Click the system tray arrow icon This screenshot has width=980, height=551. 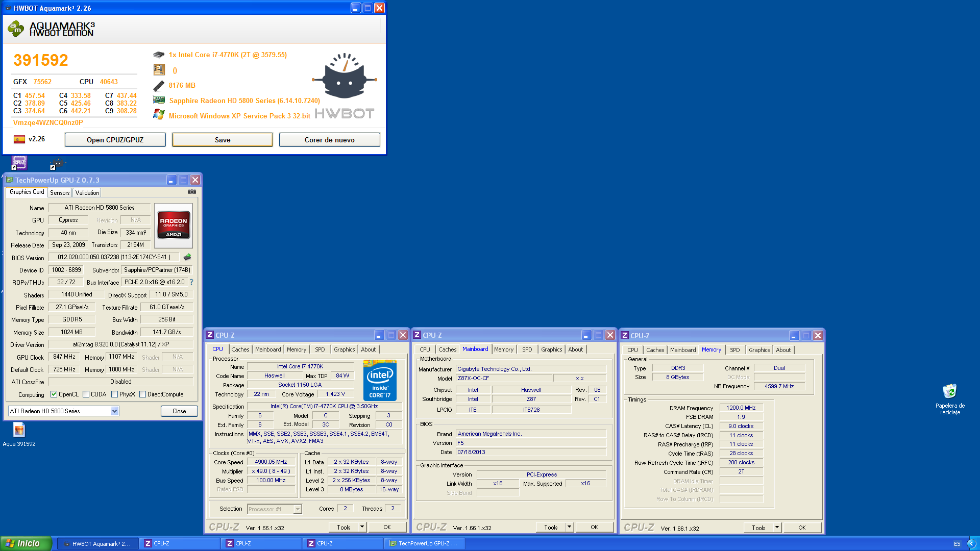tap(972, 543)
